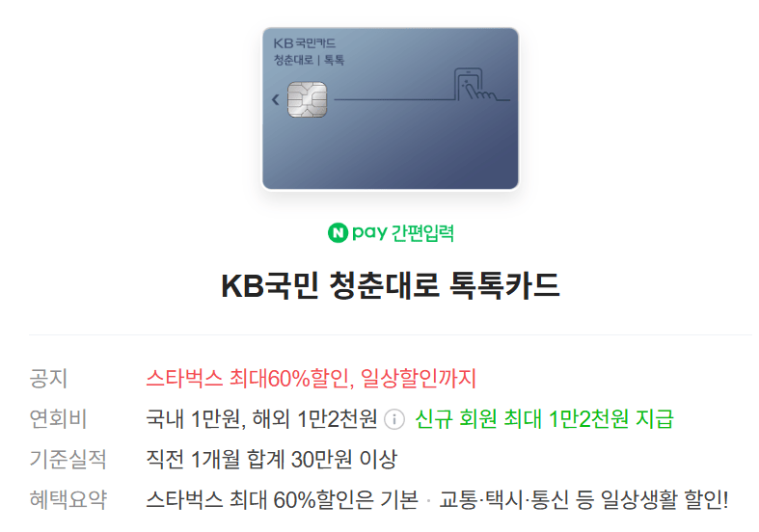The width and height of the screenshot is (759, 532).
Task: Click the 청춘대로 | 톡톡 text on card
Action: 309,60
